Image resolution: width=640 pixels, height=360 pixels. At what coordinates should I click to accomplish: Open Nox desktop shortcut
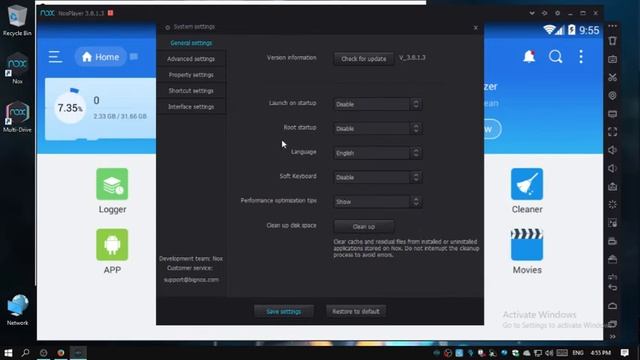coord(17,67)
